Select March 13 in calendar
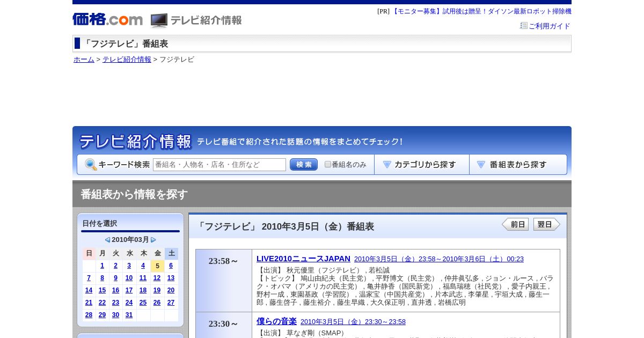This screenshot has height=338, width=644. tap(171, 278)
